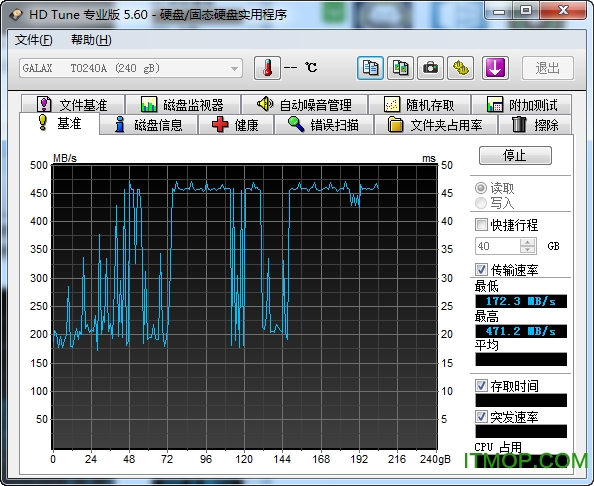Open the 文件(F) menu

33,40
